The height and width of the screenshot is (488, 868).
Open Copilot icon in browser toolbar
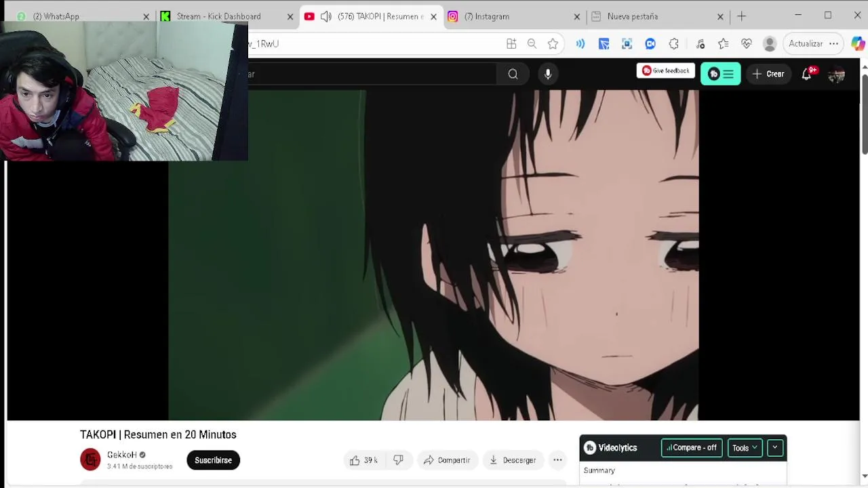858,44
